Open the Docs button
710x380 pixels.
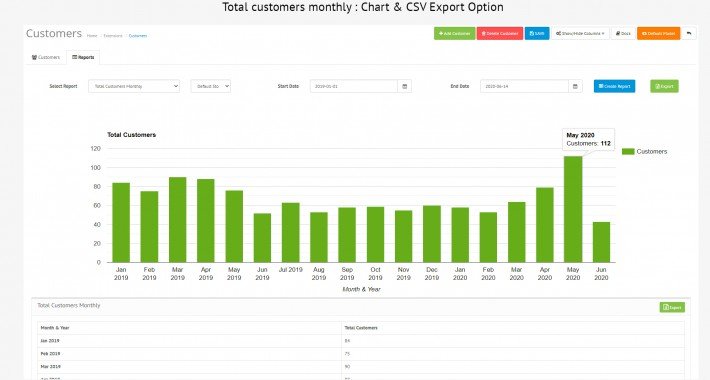pyautogui.click(x=623, y=34)
